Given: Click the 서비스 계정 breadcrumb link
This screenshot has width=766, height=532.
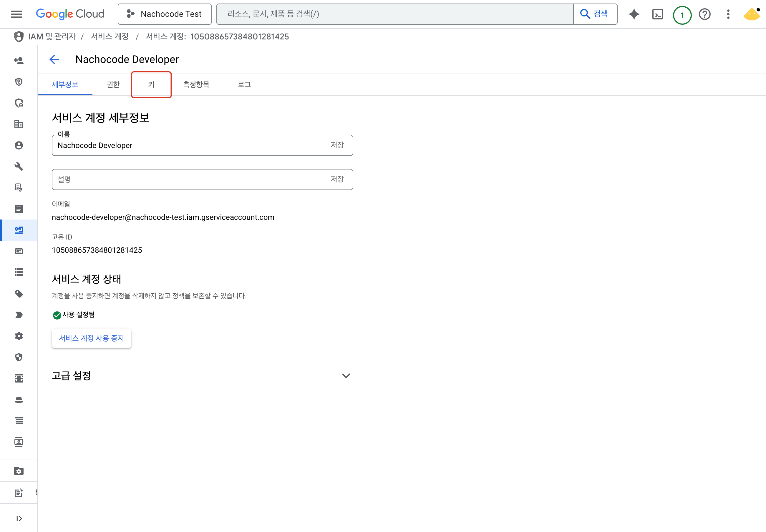Looking at the screenshot, I should tap(110, 37).
